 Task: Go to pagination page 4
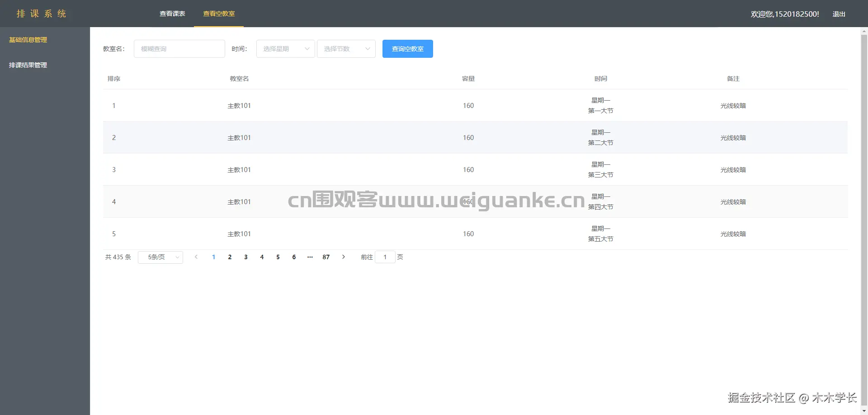pyautogui.click(x=262, y=257)
